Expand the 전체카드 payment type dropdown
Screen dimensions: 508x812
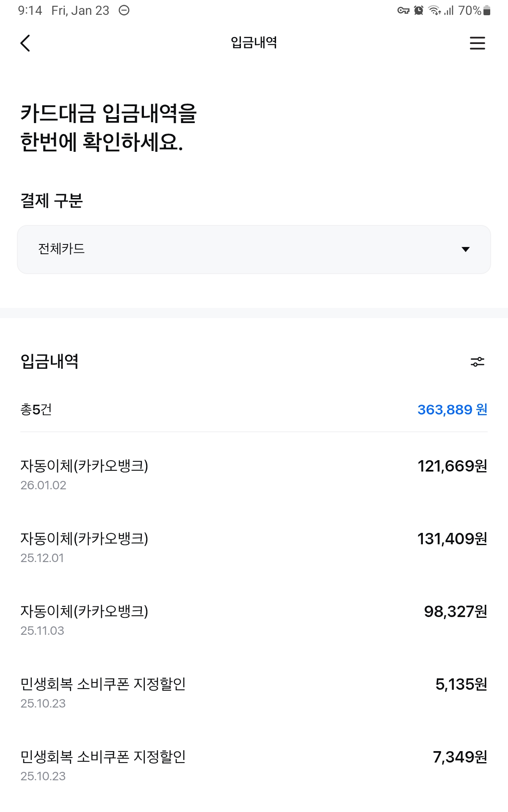click(x=254, y=249)
